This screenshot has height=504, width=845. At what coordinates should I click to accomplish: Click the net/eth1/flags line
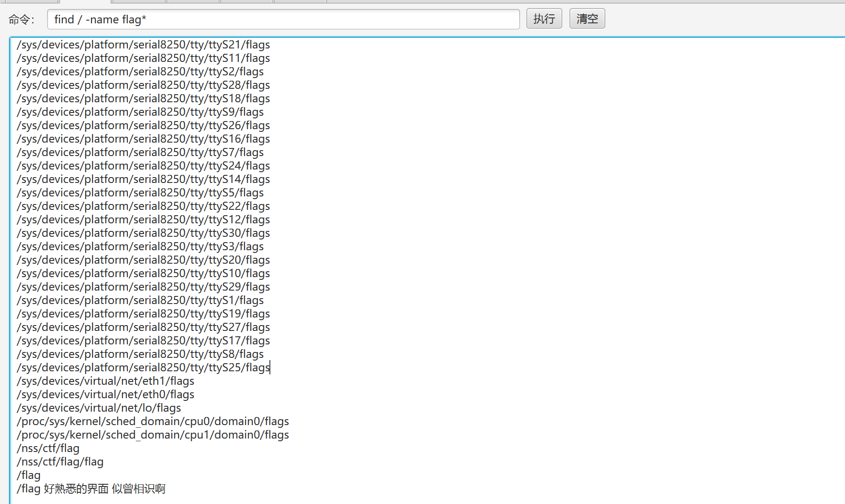coord(105,381)
